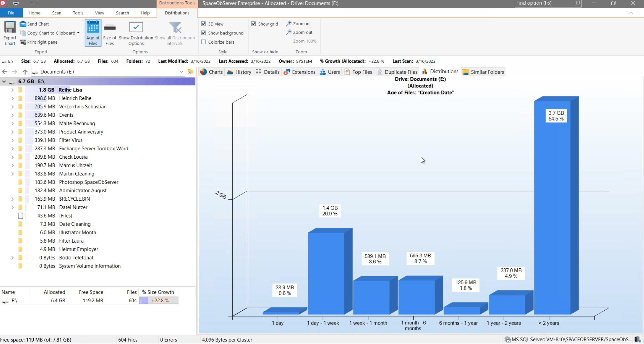This screenshot has width=644, height=344.
Task: Open Show Distribution Options
Action: tap(136, 33)
